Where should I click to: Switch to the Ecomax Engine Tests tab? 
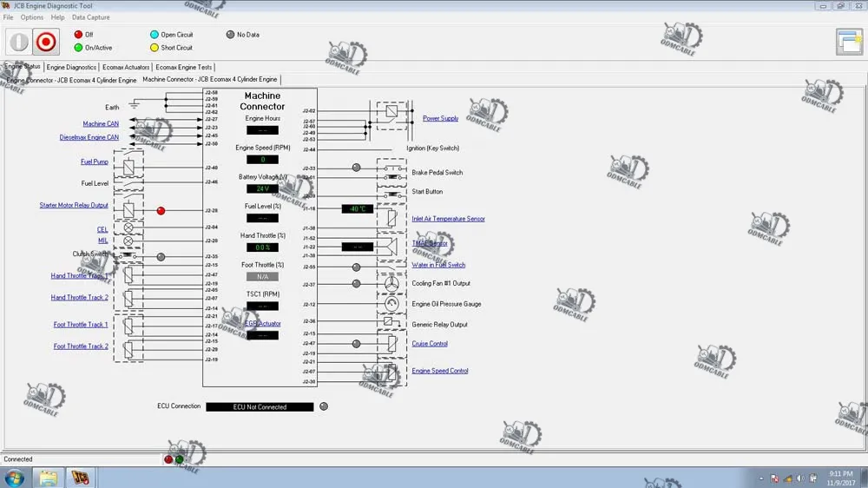click(183, 67)
